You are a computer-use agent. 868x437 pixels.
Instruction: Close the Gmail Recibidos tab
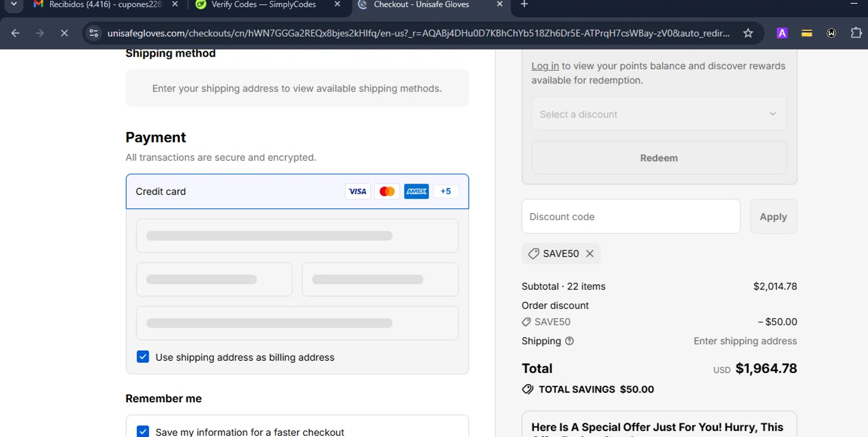(175, 5)
